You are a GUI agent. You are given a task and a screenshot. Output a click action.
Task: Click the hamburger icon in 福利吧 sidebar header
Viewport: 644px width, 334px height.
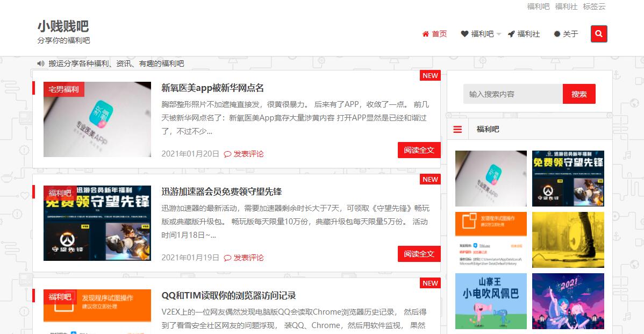(457, 130)
